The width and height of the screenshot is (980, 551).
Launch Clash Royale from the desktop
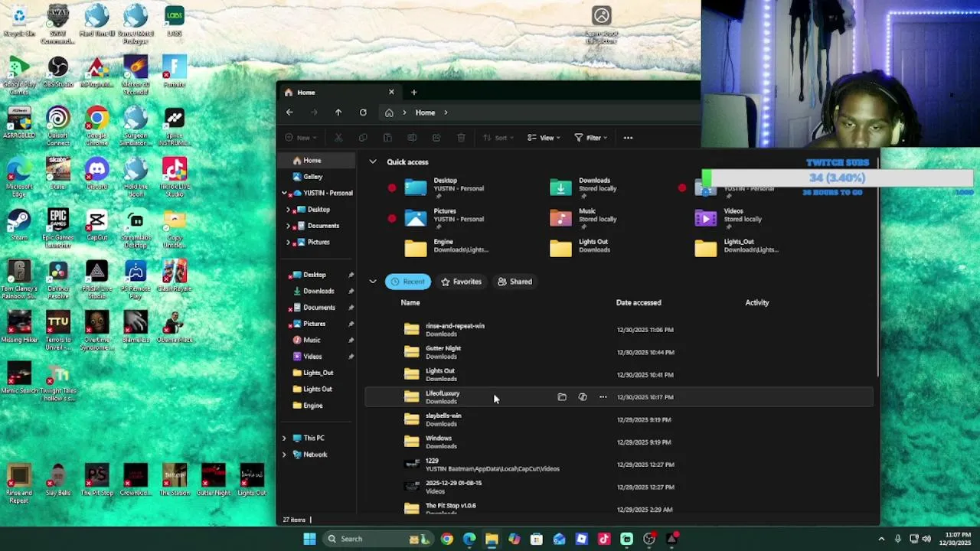pos(175,275)
